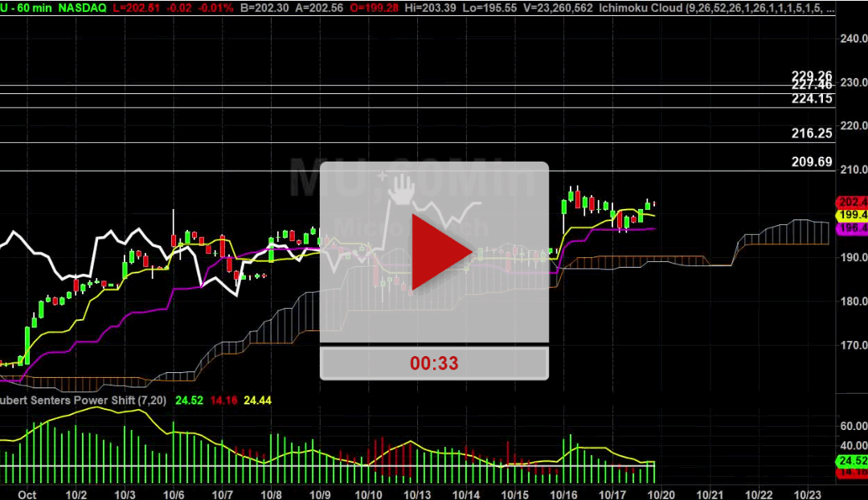The width and height of the screenshot is (868, 500).
Task: Click the 00:33 video timer bar
Action: coord(434,363)
